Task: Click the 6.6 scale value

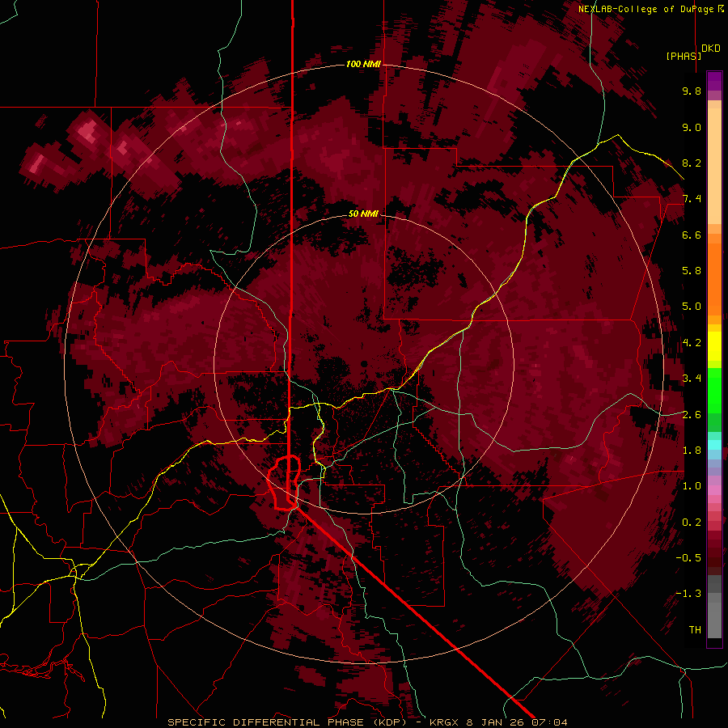Action: [x=692, y=235]
